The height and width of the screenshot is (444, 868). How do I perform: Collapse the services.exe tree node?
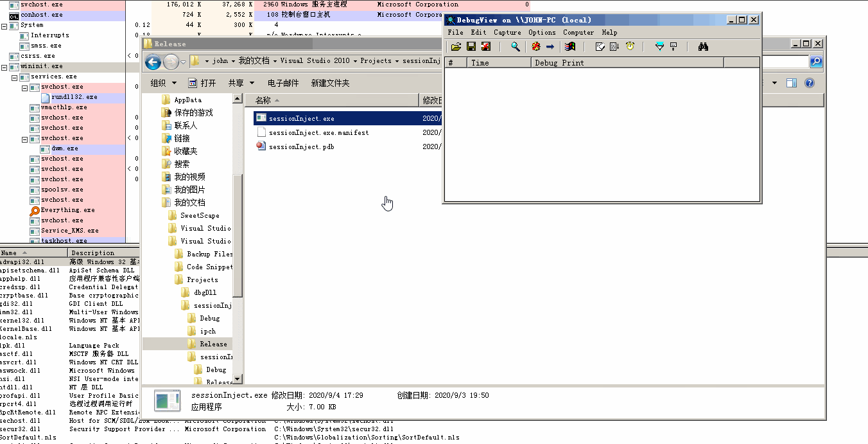point(15,77)
